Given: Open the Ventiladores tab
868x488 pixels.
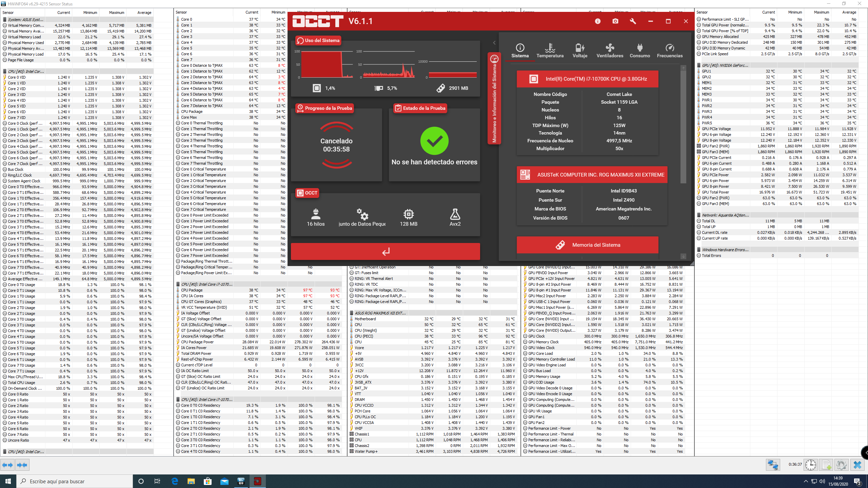Looking at the screenshot, I should pos(610,51).
